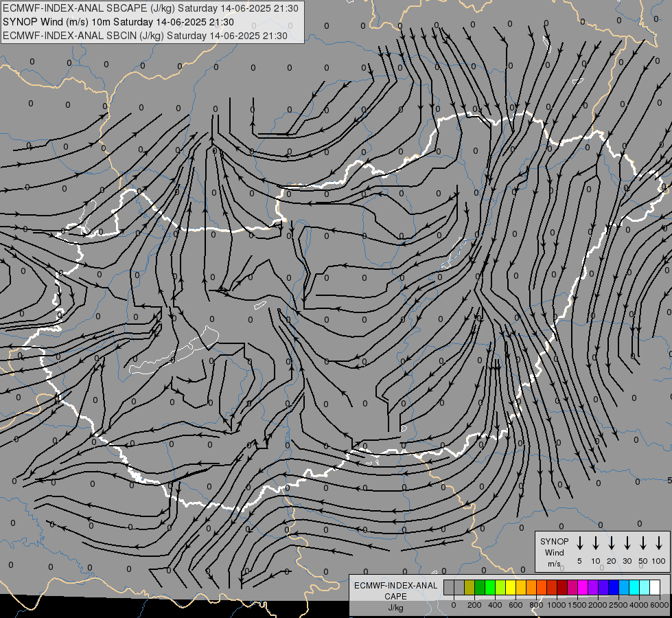Viewport: 672px width, 618px height.
Task: Click the SBCIN title line
Action: coord(145,36)
